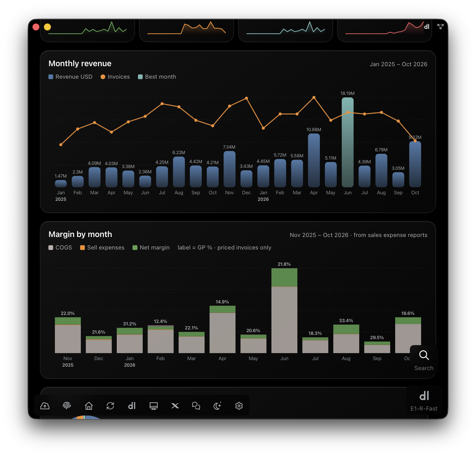The width and height of the screenshot is (476, 456).
Task: Click the fingerprint authentication icon
Action: click(67, 406)
